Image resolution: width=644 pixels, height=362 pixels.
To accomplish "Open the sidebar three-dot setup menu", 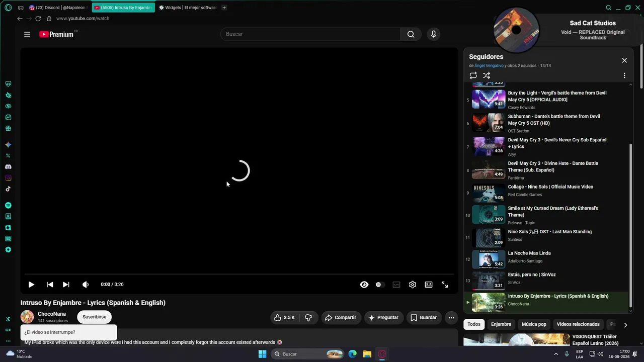I will coord(8,341).
